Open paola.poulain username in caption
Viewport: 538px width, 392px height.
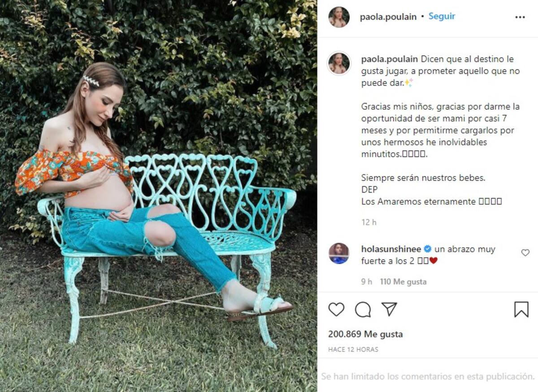[x=390, y=59]
